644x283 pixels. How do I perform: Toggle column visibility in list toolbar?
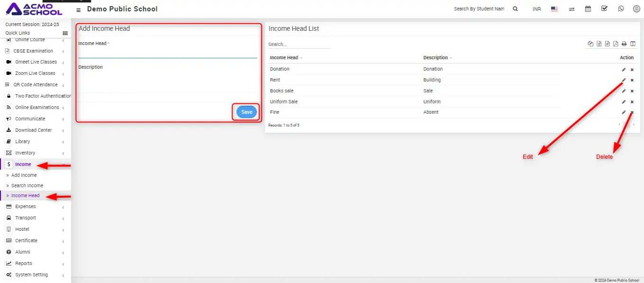pos(633,44)
